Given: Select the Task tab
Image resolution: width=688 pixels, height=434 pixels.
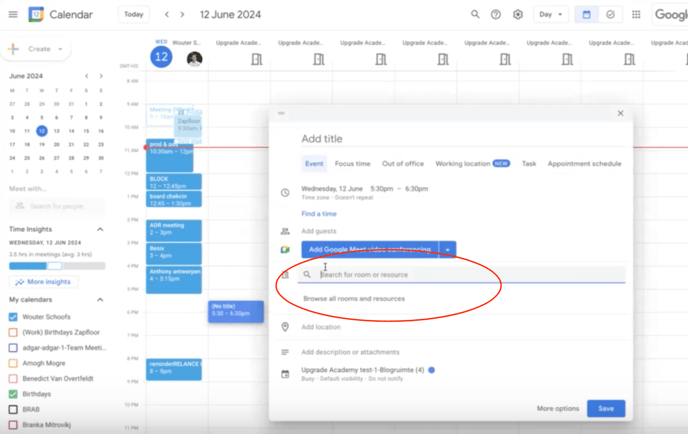Looking at the screenshot, I should pyautogui.click(x=529, y=164).
